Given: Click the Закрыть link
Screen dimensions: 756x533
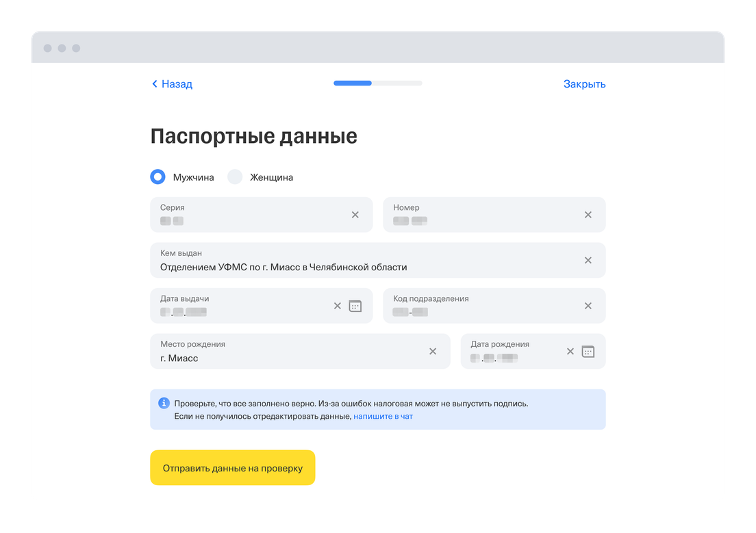Looking at the screenshot, I should pyautogui.click(x=584, y=84).
